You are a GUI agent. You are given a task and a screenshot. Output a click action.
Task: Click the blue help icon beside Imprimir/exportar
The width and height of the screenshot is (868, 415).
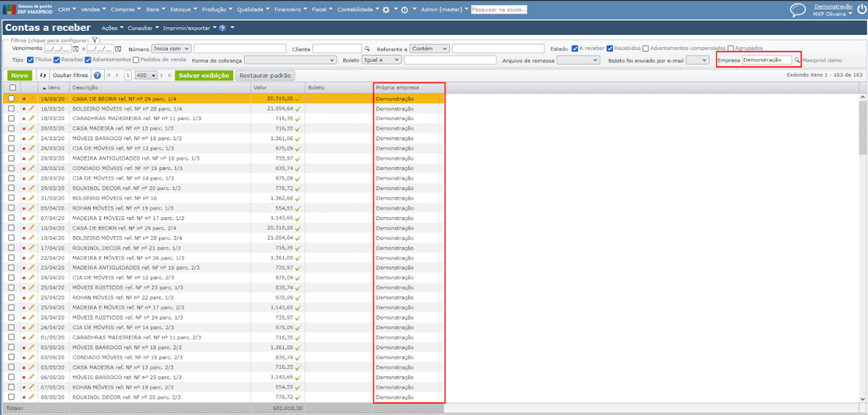tap(223, 28)
